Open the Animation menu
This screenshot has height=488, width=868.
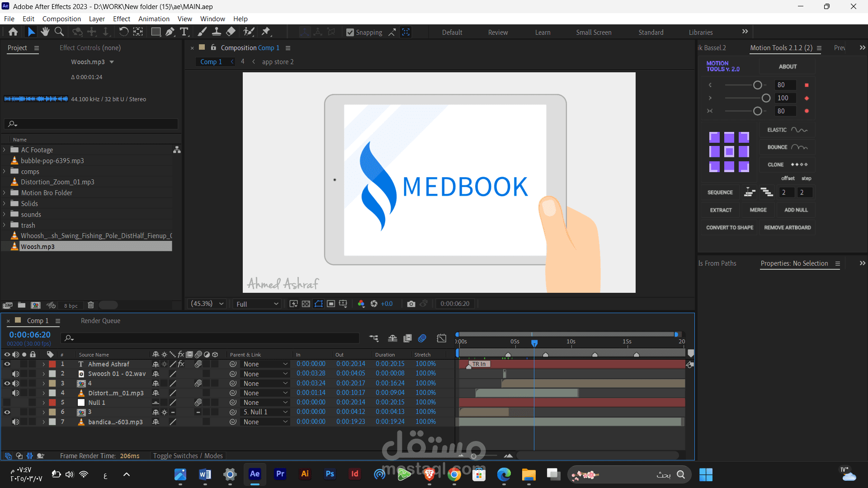(x=154, y=19)
